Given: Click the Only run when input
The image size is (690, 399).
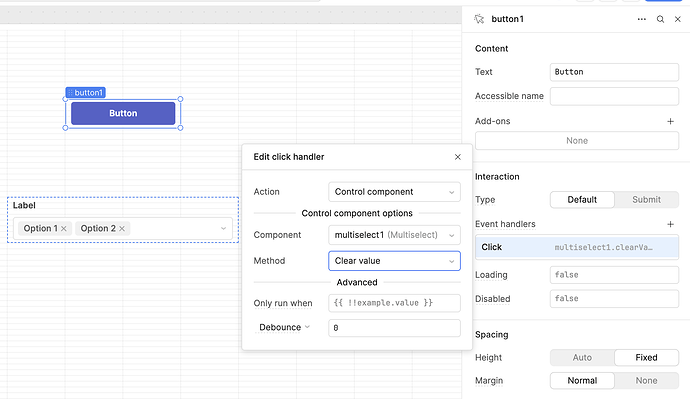Looking at the screenshot, I should pos(394,303).
